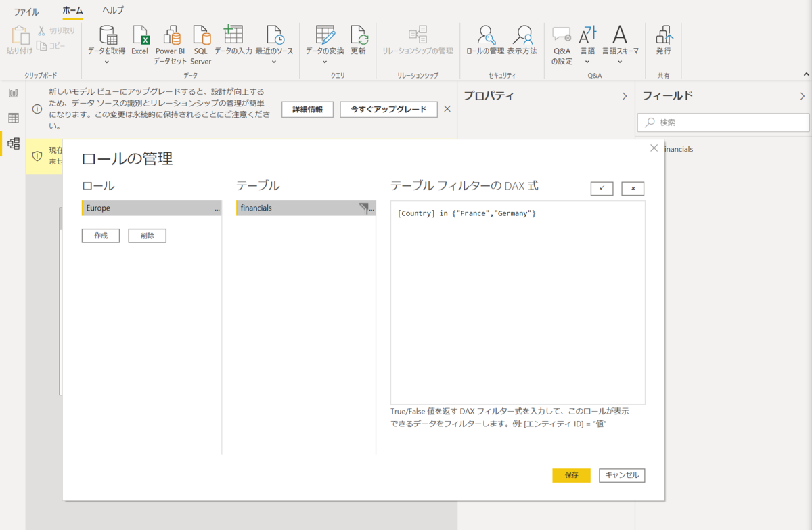Verify the DAX expression with the checkmark

(x=601, y=188)
